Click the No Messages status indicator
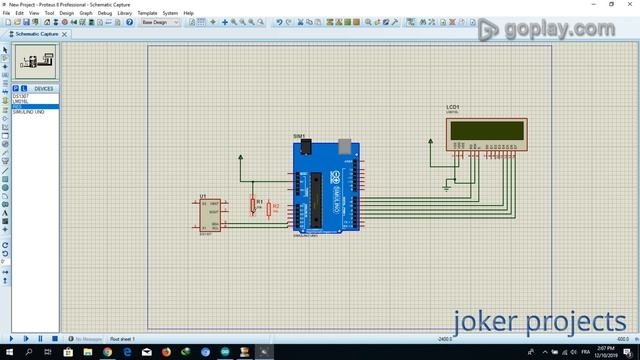This screenshot has height=360, width=640. 85,339
